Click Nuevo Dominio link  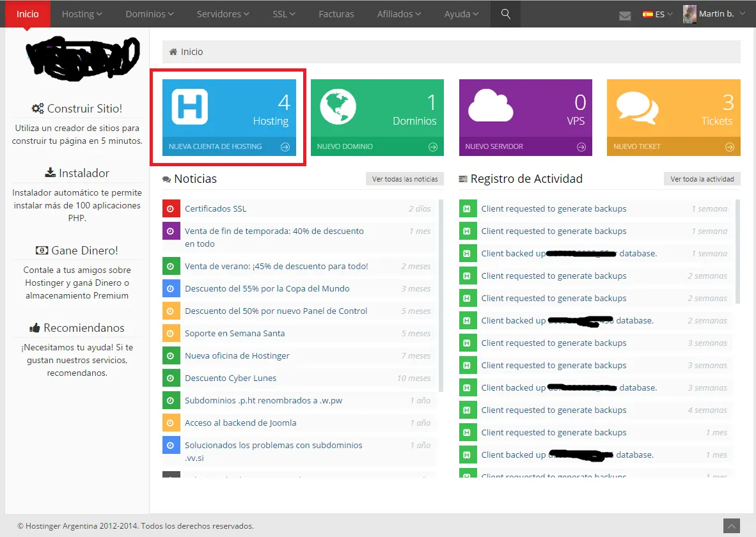tap(345, 146)
